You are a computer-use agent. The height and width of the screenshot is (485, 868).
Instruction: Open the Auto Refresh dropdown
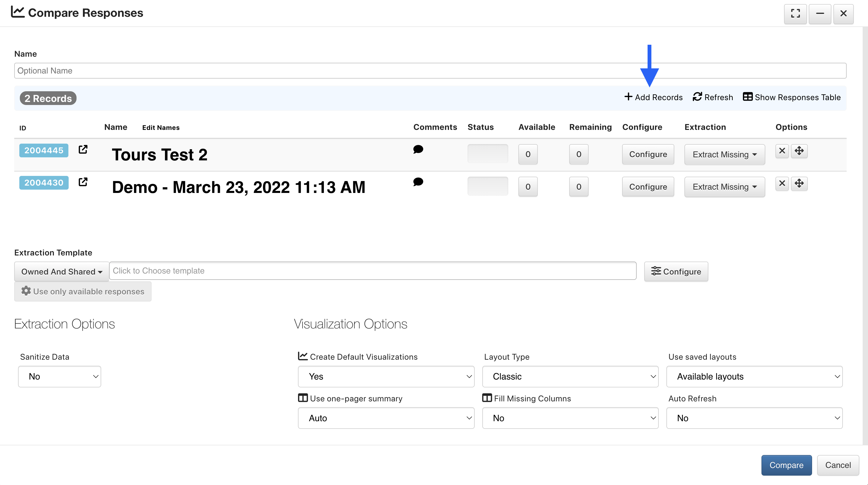755,418
